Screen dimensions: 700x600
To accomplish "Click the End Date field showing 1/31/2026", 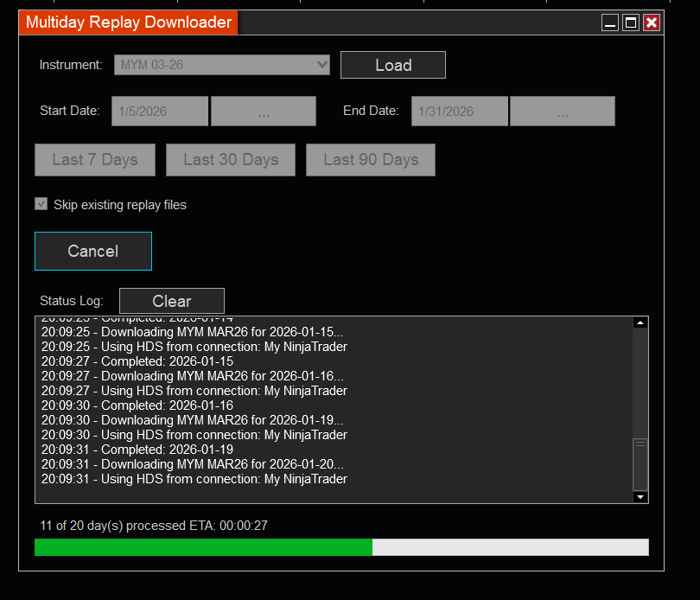I will click(x=460, y=112).
